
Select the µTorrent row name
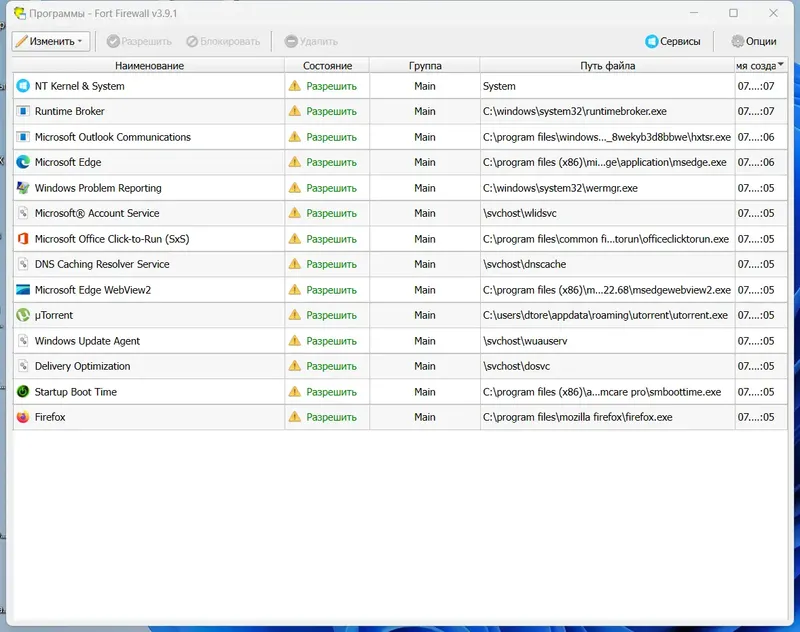tap(54, 315)
